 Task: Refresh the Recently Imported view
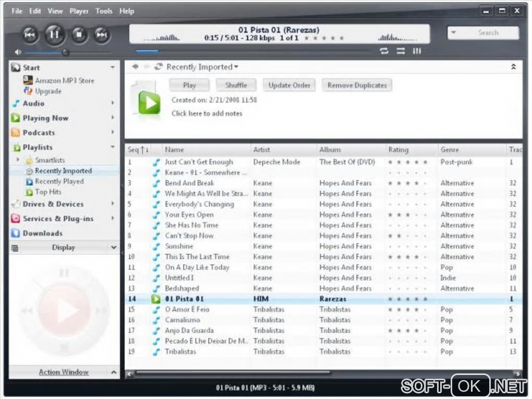click(159, 67)
